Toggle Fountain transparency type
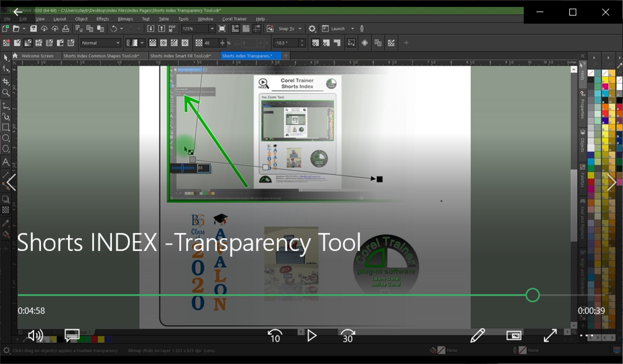Viewport: 623px width, 364px height. (28, 43)
